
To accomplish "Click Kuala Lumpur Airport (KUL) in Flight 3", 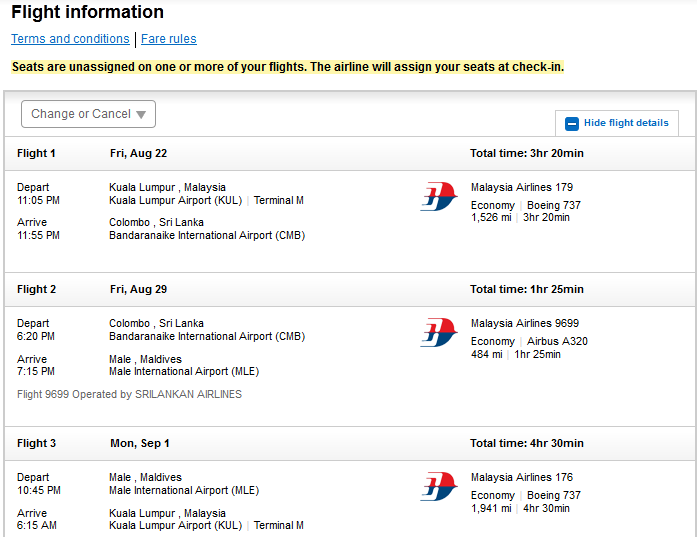I will 176,525.
